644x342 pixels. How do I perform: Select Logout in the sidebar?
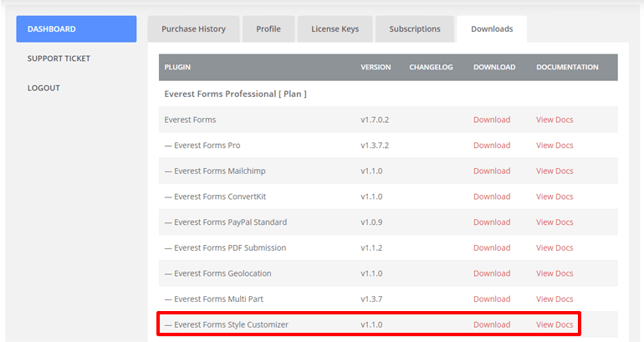point(43,89)
